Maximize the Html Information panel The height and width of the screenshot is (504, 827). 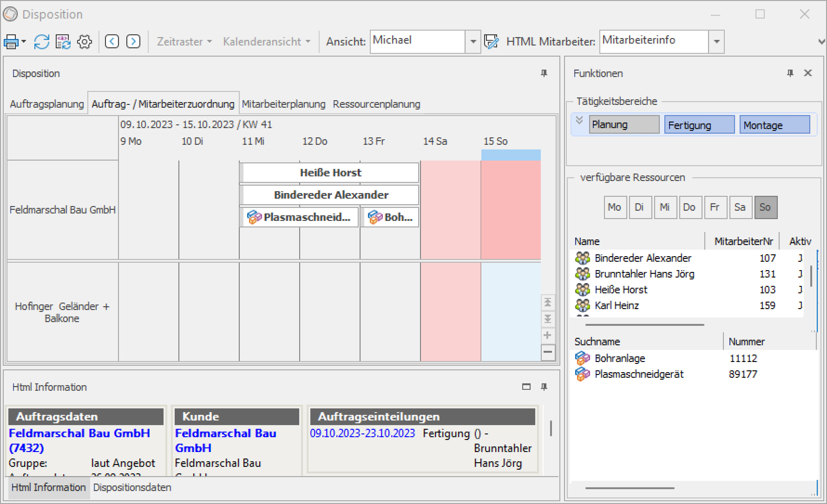526,387
